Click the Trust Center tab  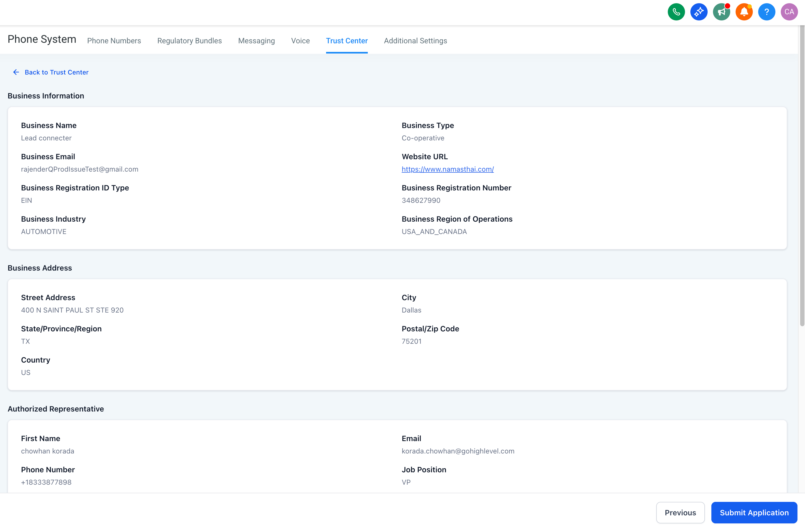347,41
